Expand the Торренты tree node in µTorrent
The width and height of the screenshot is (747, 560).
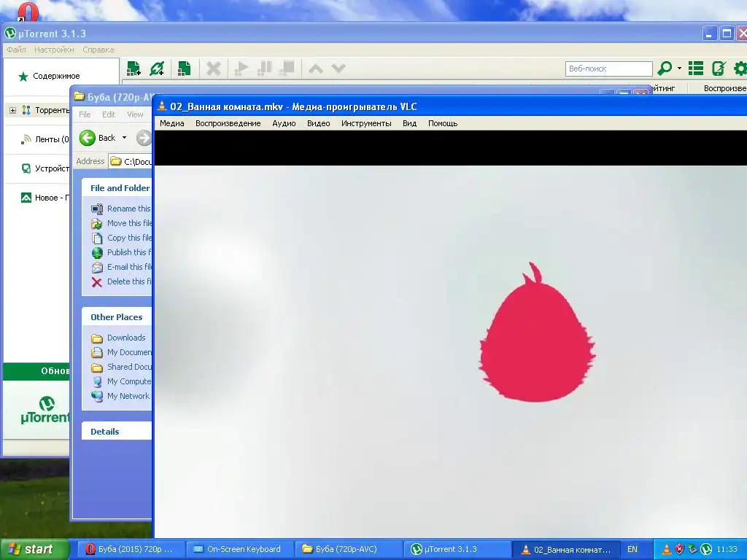pos(13,111)
